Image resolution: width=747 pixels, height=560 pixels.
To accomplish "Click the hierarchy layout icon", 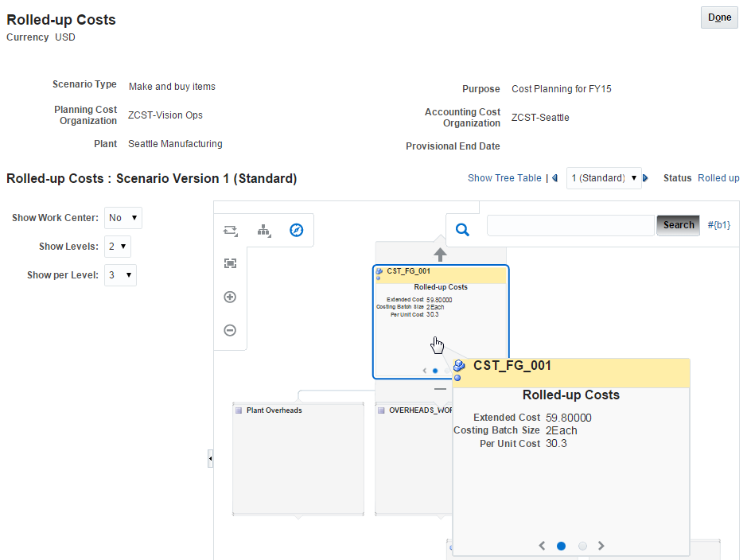I will pyautogui.click(x=264, y=231).
